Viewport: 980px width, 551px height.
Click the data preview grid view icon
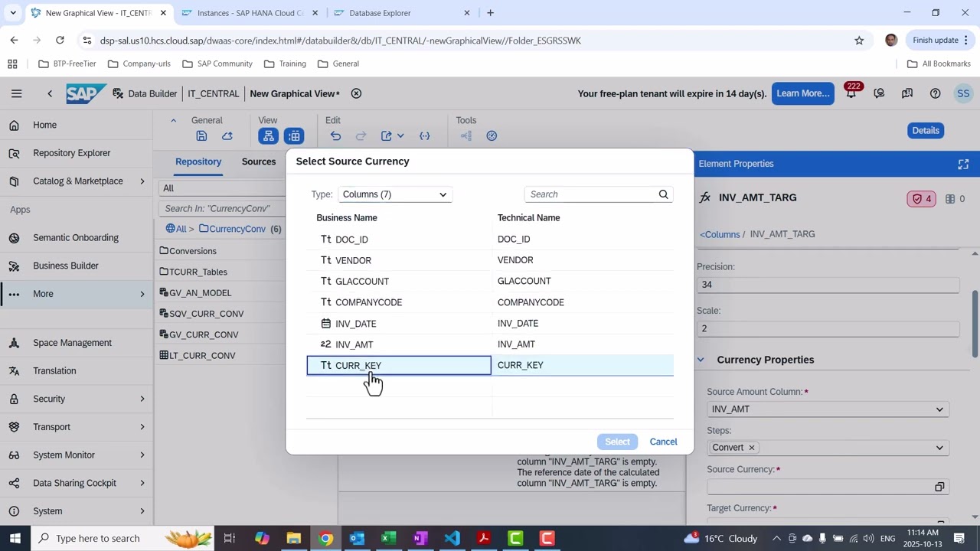pos(294,135)
